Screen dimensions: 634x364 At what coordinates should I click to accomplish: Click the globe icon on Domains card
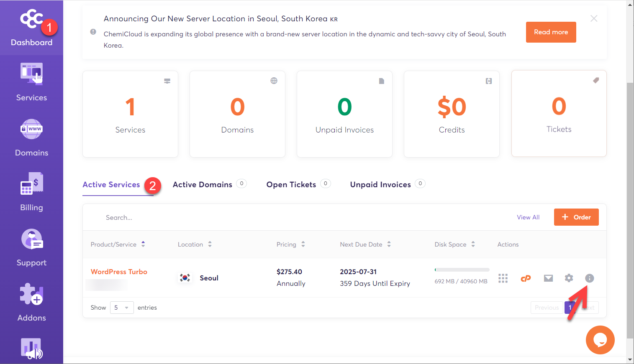click(x=274, y=81)
